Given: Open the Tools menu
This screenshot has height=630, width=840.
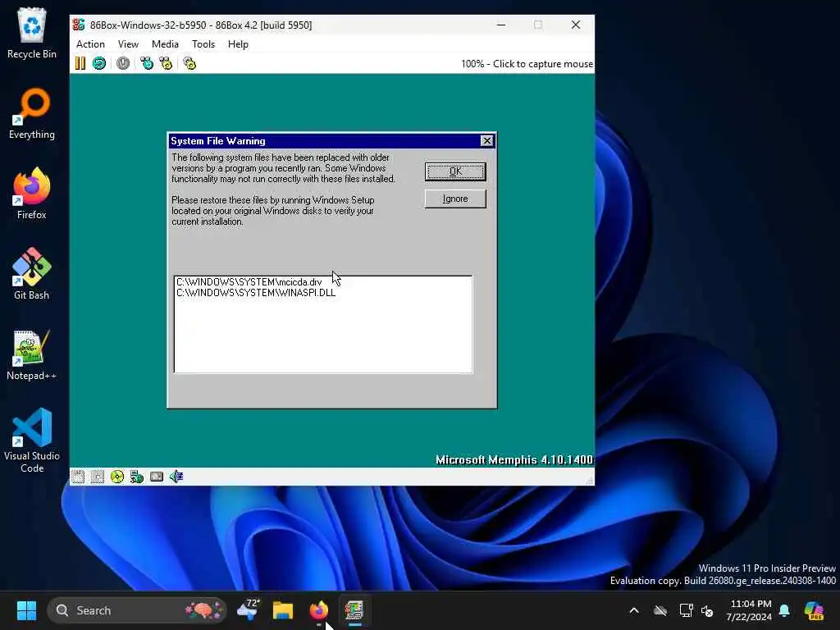Looking at the screenshot, I should click(x=203, y=44).
